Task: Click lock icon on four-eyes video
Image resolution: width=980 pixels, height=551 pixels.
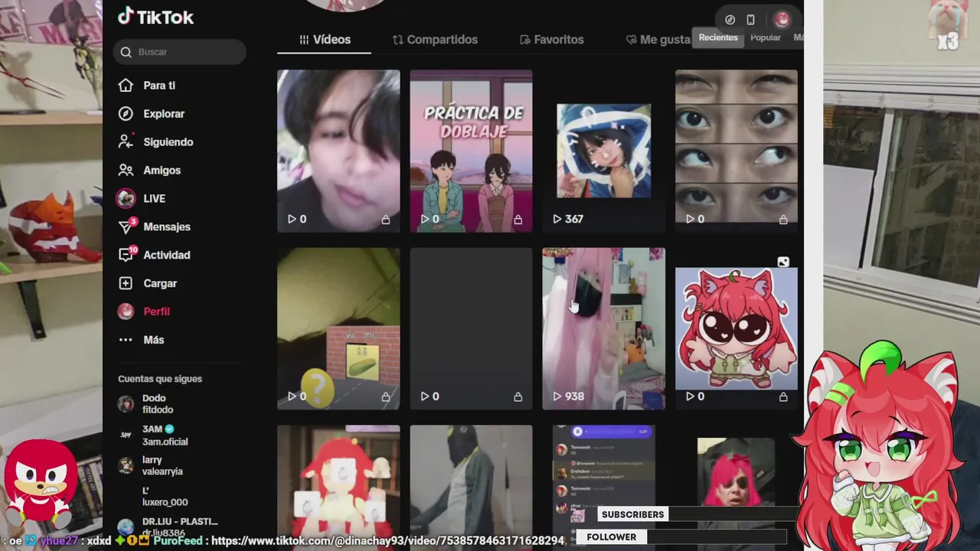Action: coord(783,220)
